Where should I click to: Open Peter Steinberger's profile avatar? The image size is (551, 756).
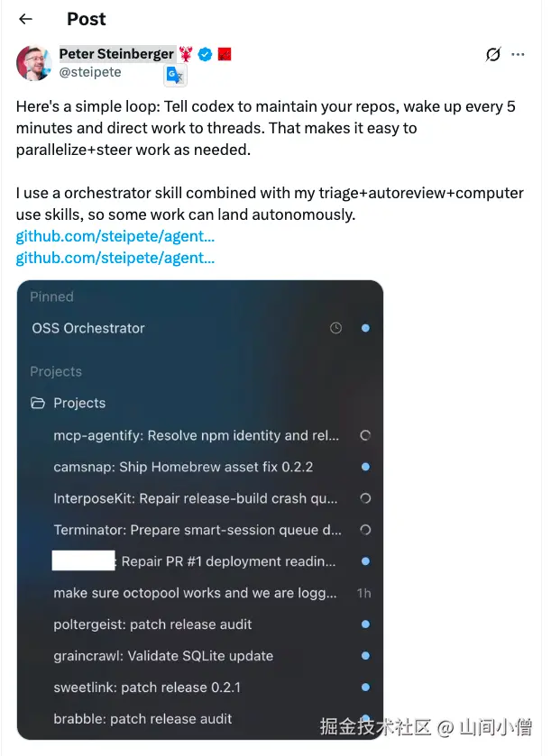(x=33, y=63)
